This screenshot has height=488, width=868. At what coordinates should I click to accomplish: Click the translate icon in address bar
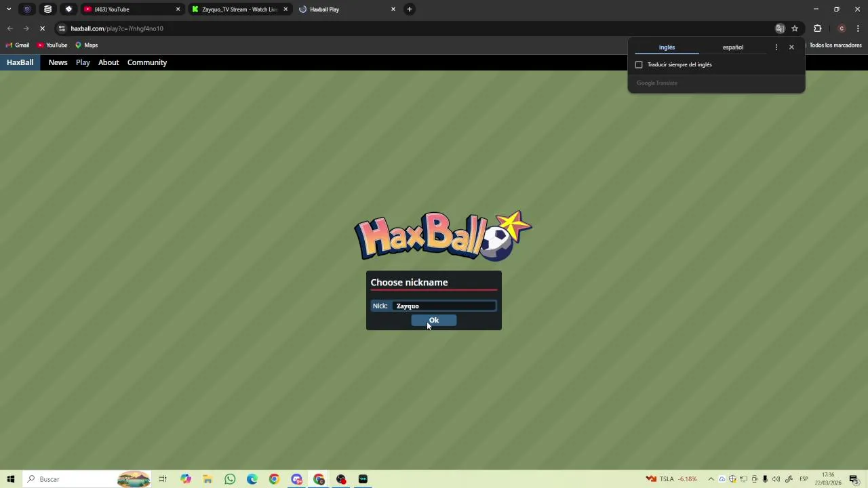coord(780,28)
